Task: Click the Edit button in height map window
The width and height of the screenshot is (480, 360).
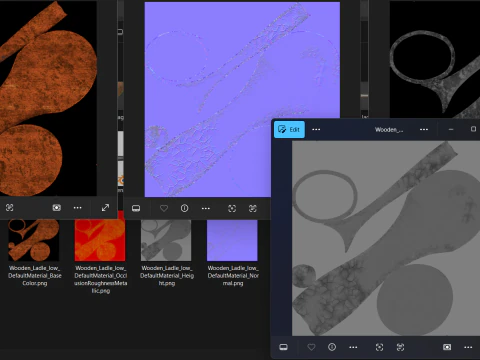Action: coord(289,129)
